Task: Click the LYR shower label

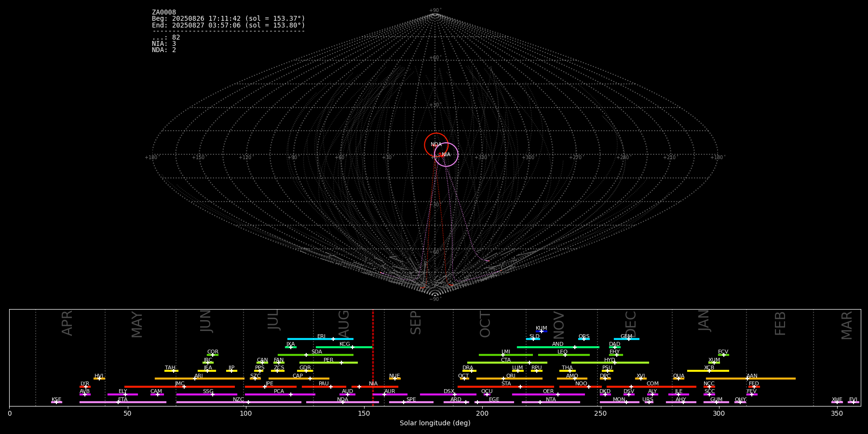Action: click(85, 384)
